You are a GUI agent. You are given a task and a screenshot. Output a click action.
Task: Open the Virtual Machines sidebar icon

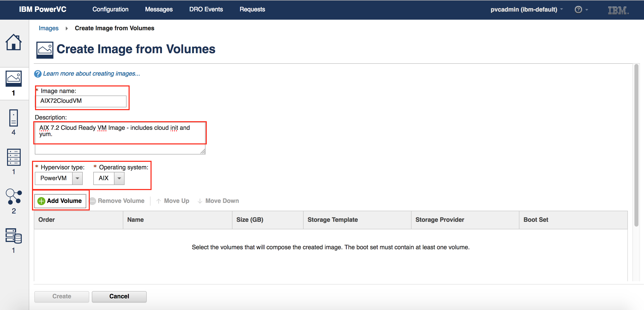[x=14, y=118]
